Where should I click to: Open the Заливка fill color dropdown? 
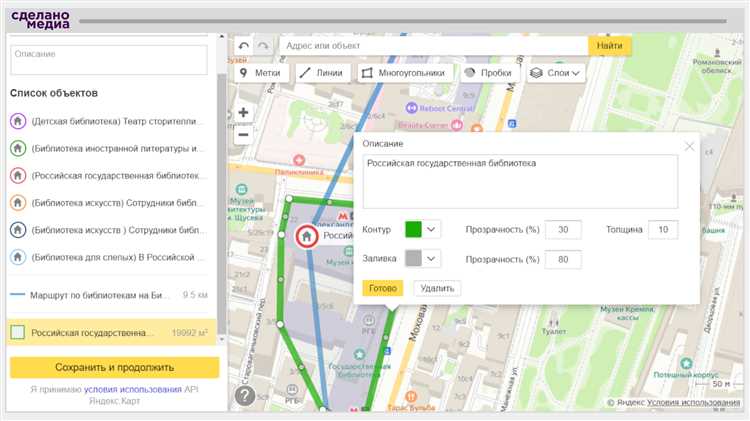pos(421,259)
